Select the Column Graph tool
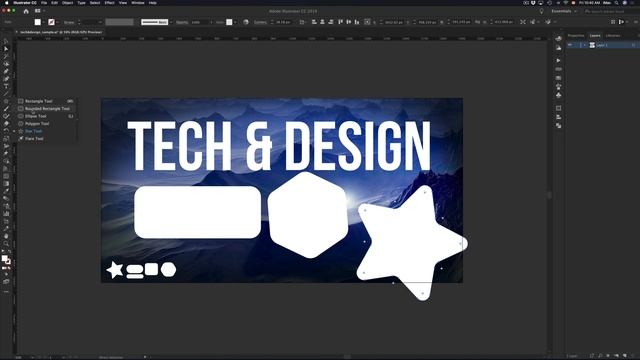This screenshot has width=640, height=360. coord(6,213)
